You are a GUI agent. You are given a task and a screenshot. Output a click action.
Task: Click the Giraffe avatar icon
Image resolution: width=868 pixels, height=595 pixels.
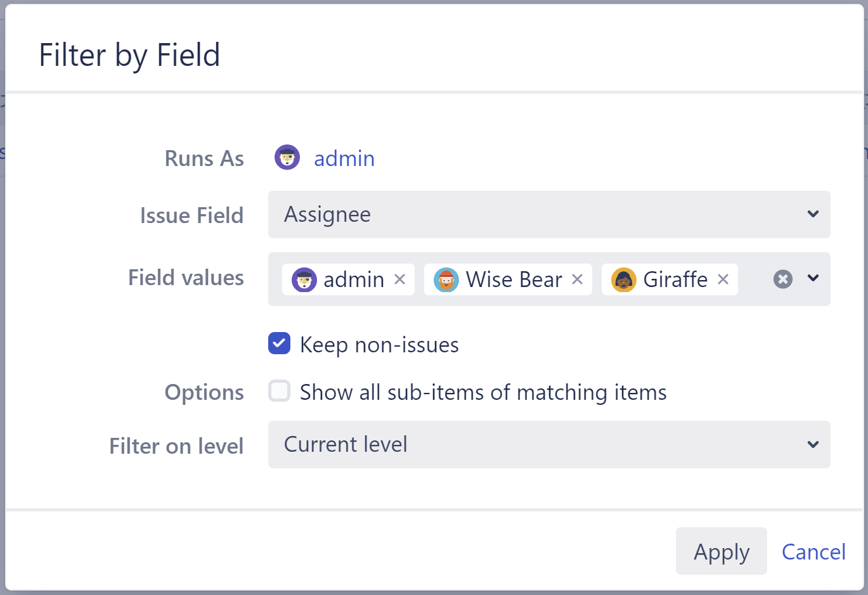pyautogui.click(x=624, y=279)
